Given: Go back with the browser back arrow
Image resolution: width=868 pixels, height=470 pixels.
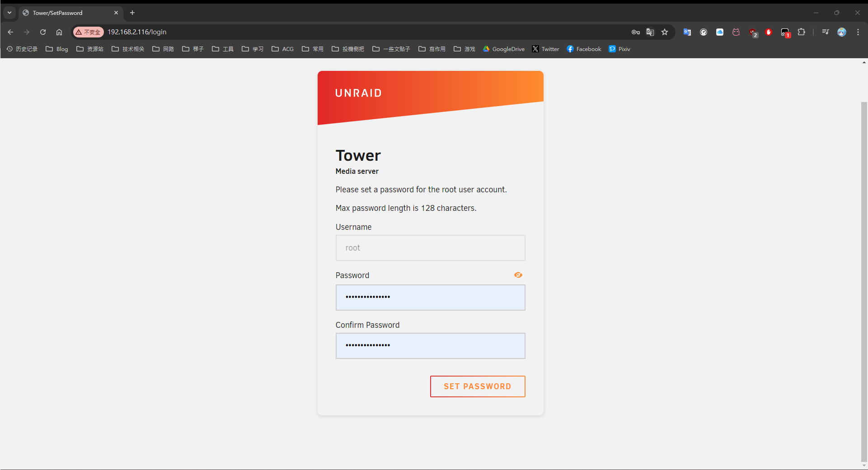Looking at the screenshot, I should [x=10, y=32].
